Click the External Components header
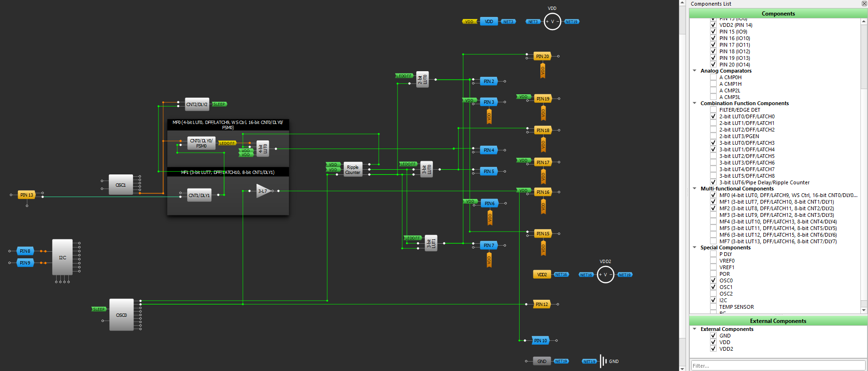Viewport: 868px width, 371px height. (778, 321)
